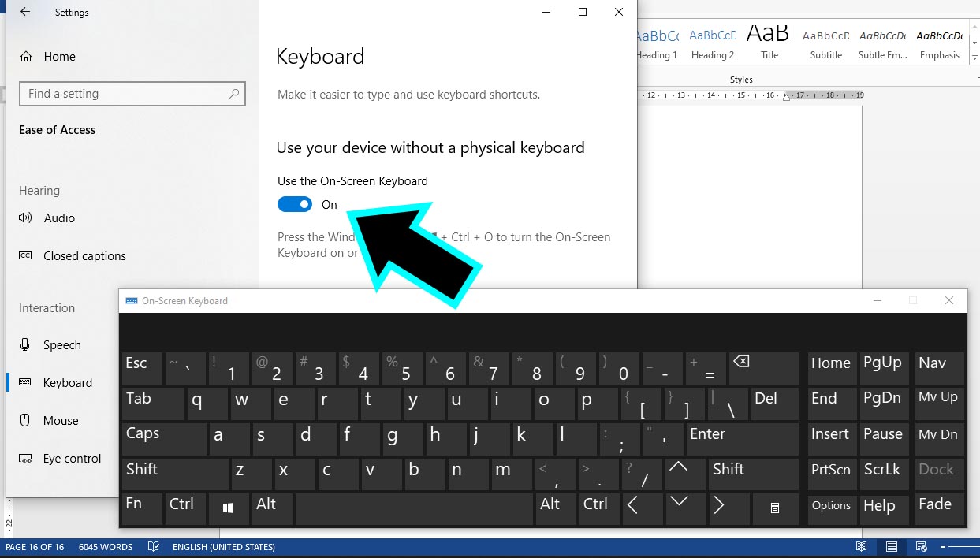
Task: Open Options on the On-Screen Keyboard
Action: (832, 509)
